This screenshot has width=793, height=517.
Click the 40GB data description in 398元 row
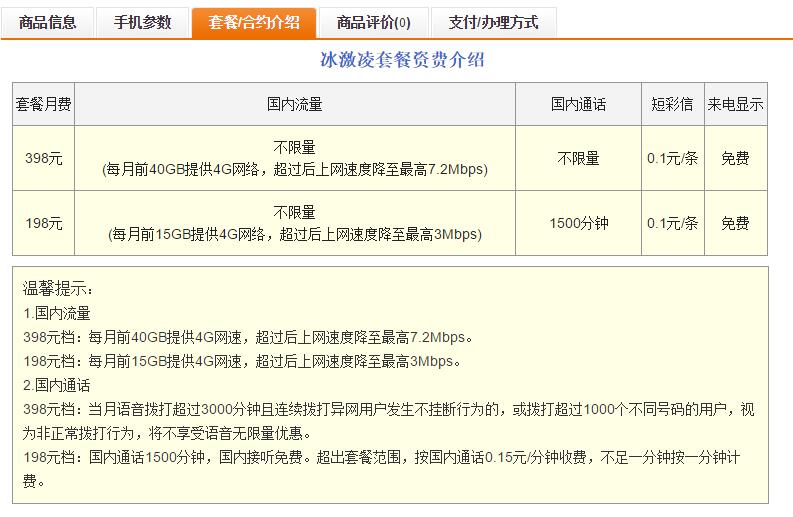295,169
